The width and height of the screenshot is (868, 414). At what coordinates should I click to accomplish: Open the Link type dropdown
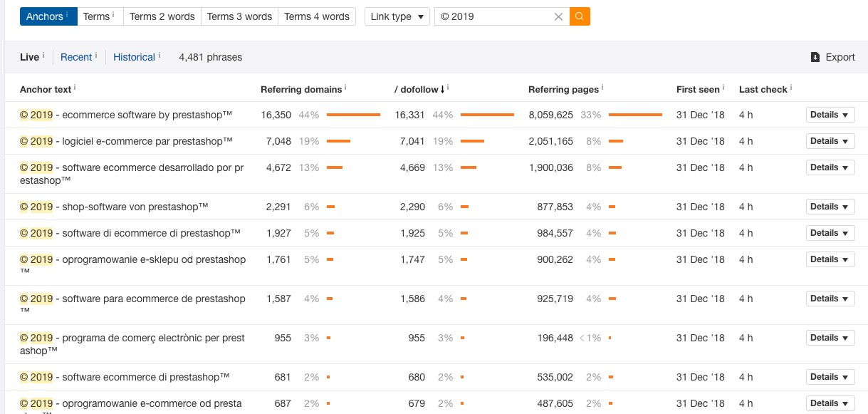pos(397,16)
